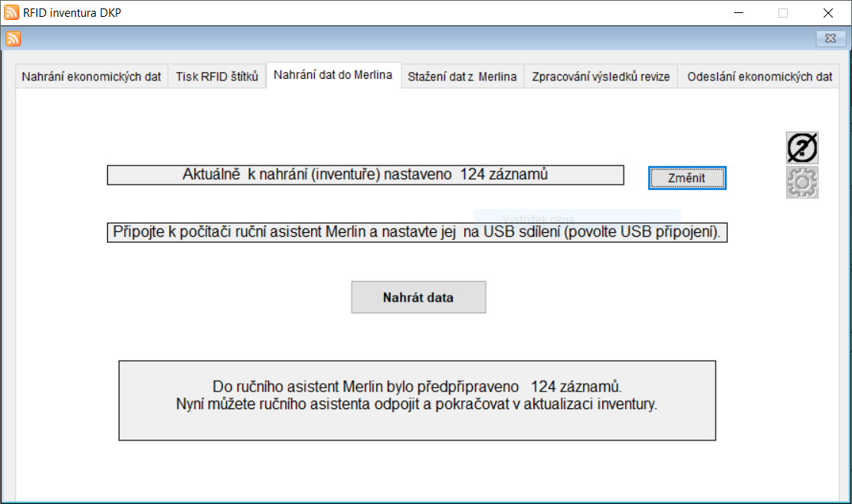Click the Merlin USB connection instruction field
This screenshot has height=504, width=852.
click(417, 232)
